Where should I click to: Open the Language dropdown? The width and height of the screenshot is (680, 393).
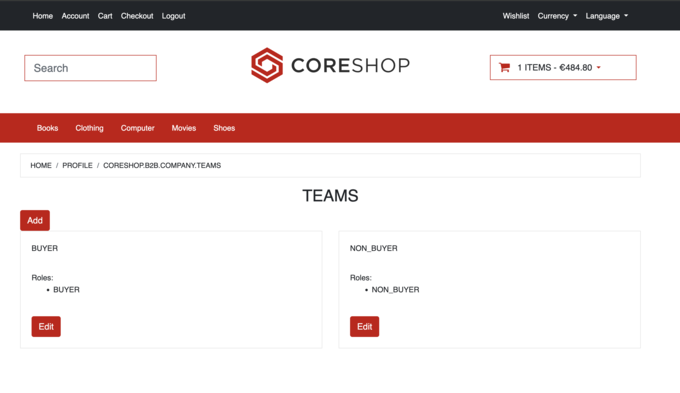(x=607, y=16)
